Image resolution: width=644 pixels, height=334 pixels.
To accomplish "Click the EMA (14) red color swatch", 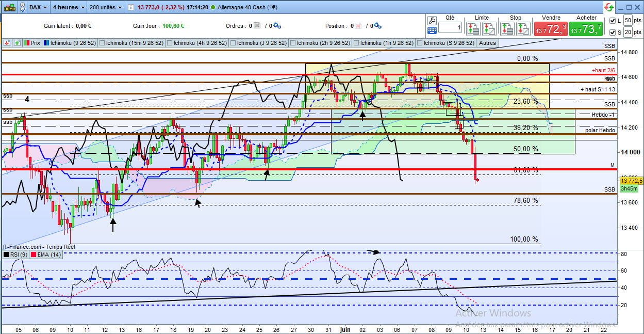I will point(34,255).
